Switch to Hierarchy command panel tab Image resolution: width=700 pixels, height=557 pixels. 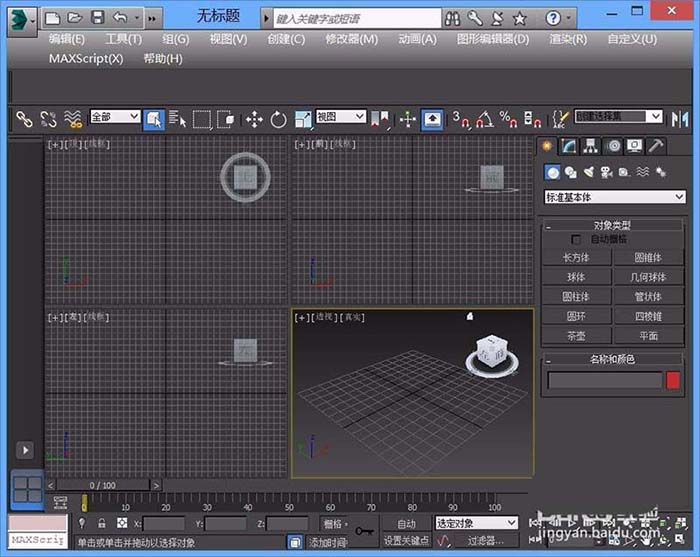tap(591, 146)
